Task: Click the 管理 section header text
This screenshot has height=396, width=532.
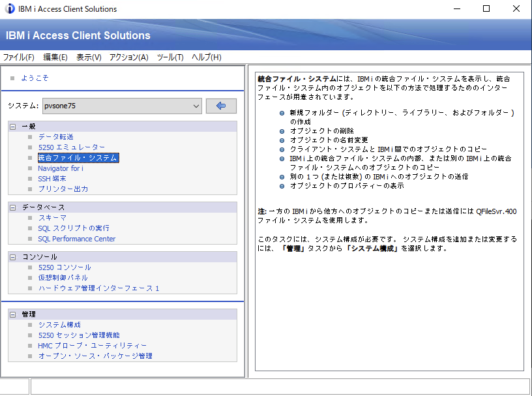Action: click(x=29, y=314)
